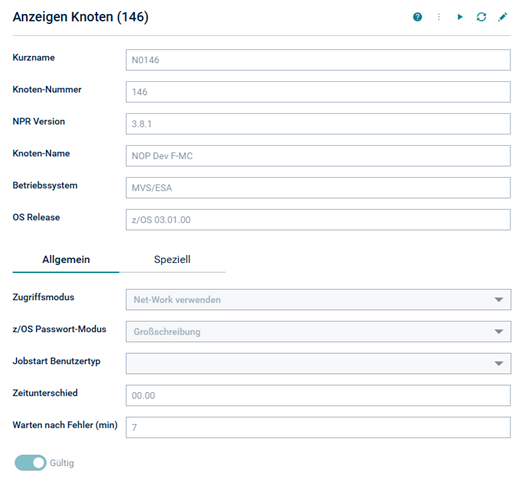Refresh the node view
The width and height of the screenshot is (520, 490).
click(481, 17)
